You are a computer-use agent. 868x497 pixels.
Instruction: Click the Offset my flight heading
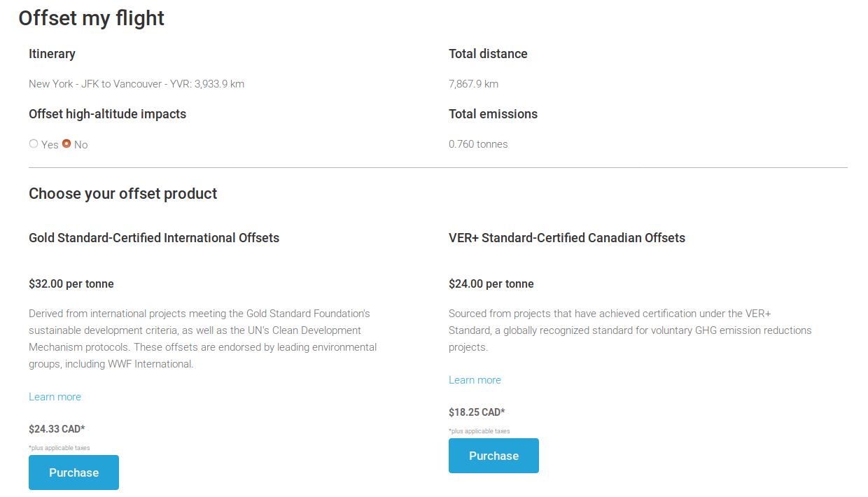91,18
